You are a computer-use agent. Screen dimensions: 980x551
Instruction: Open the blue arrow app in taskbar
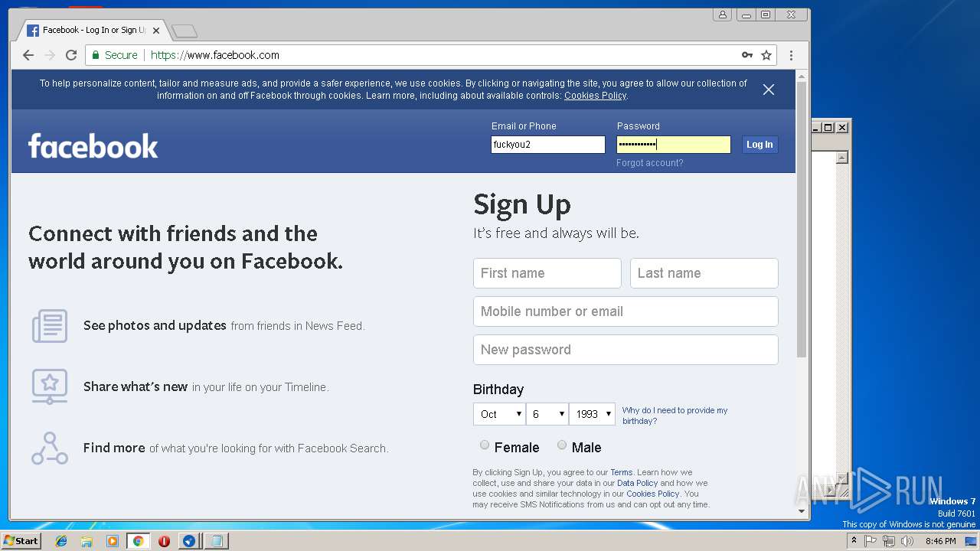pyautogui.click(x=189, y=541)
